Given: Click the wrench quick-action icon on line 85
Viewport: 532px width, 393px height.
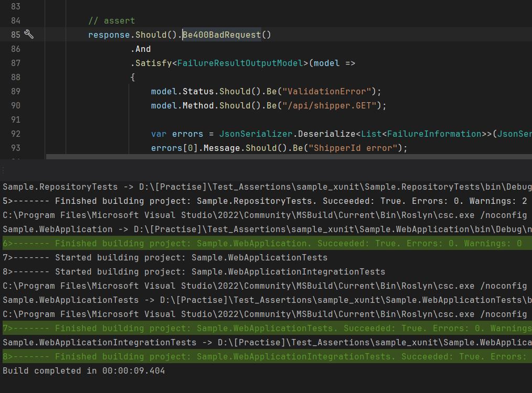Looking at the screenshot, I should pyautogui.click(x=29, y=35).
